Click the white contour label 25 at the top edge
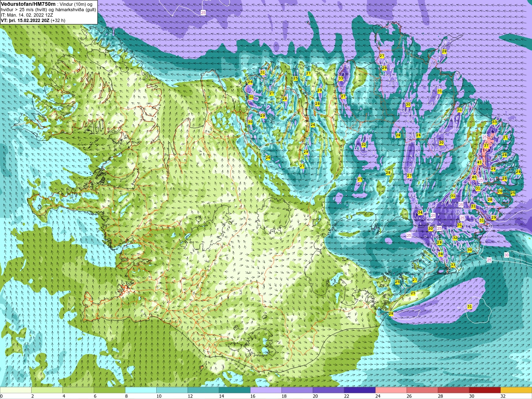The height and width of the screenshot is (399, 532). coord(203,13)
